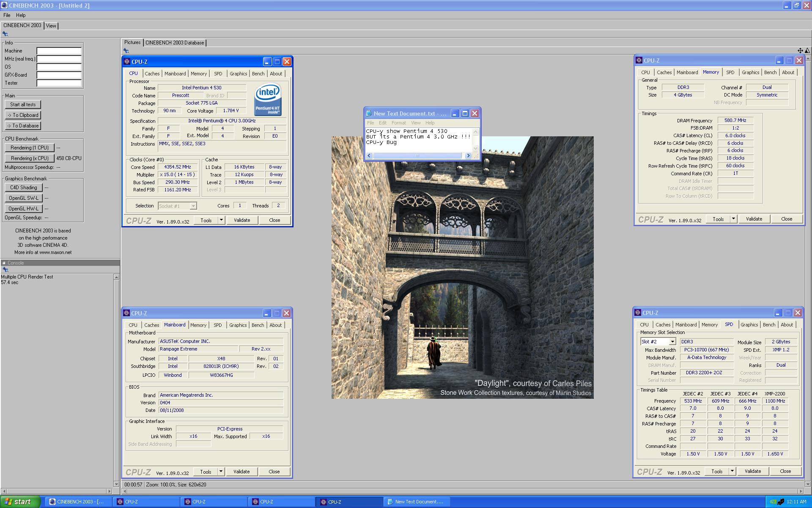Click the Notepad horizontal scrollbar thumb
The width and height of the screenshot is (812, 508).
417,156
